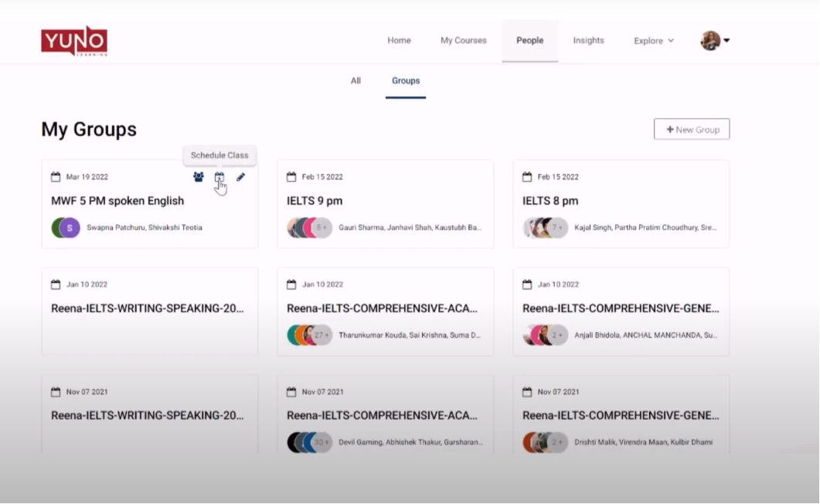This screenshot has height=504, width=820.
Task: Open the IELTS 9 pm group title
Action: pyautogui.click(x=315, y=201)
